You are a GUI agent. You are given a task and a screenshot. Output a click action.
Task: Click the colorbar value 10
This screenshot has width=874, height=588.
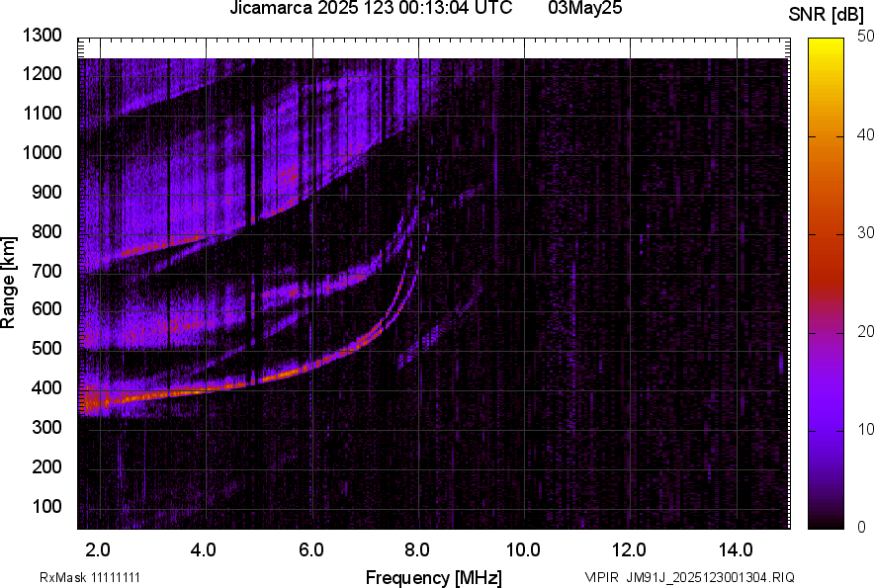click(x=866, y=429)
